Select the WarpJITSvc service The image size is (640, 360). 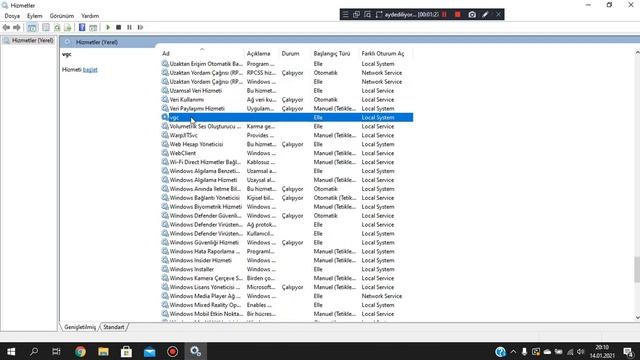(183, 136)
